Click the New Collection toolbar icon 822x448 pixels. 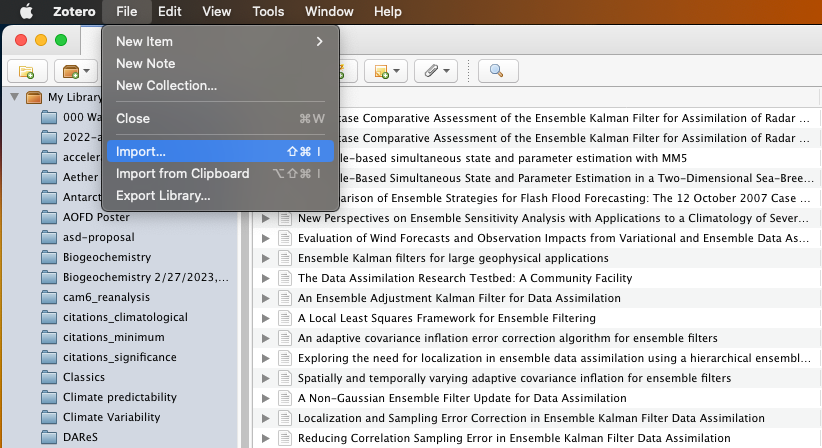(26, 71)
